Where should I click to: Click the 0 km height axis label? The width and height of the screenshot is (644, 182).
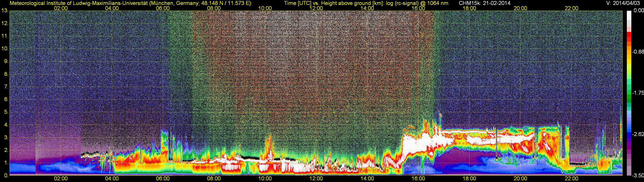click(6, 176)
